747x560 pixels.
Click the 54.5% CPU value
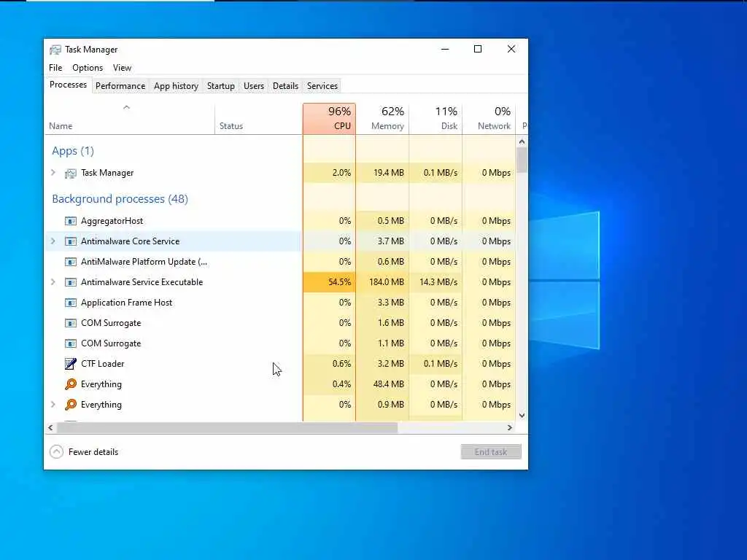[339, 282]
